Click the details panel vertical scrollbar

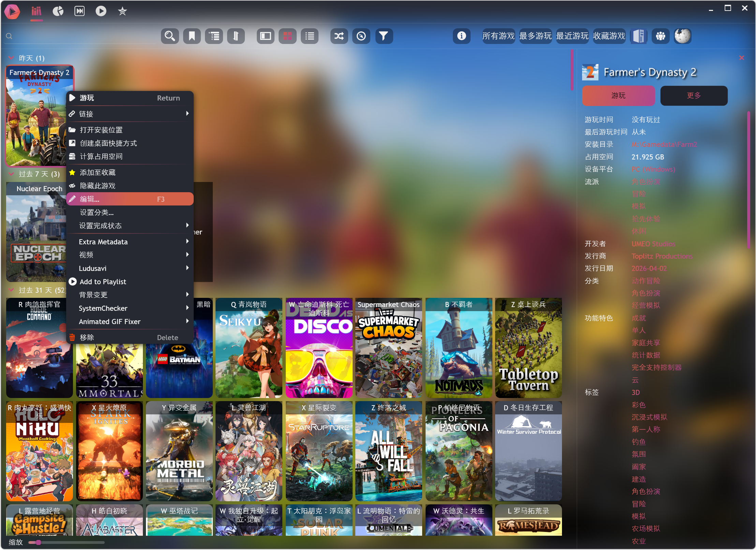click(x=748, y=180)
